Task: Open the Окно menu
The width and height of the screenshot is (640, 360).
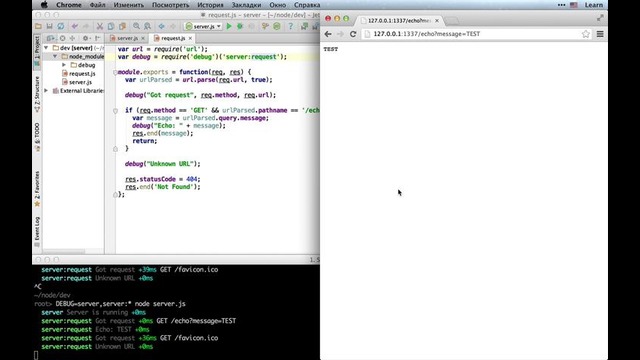Action: coord(278,5)
